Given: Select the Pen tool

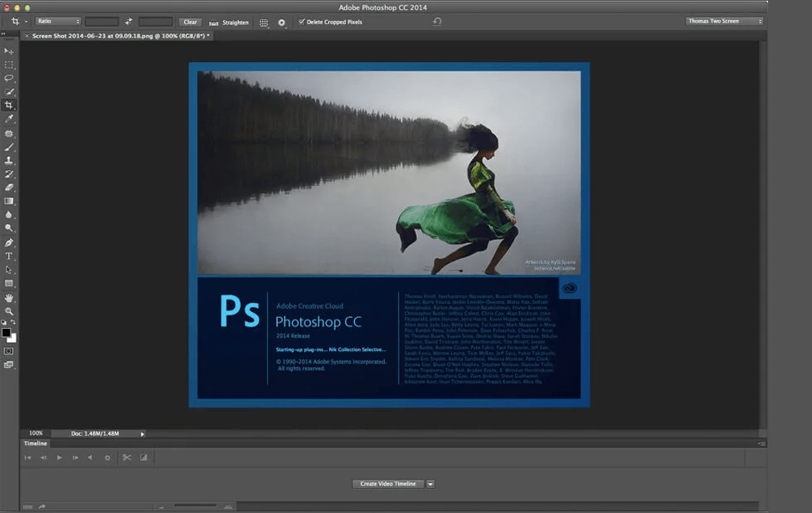Looking at the screenshot, I should pyautogui.click(x=9, y=242).
